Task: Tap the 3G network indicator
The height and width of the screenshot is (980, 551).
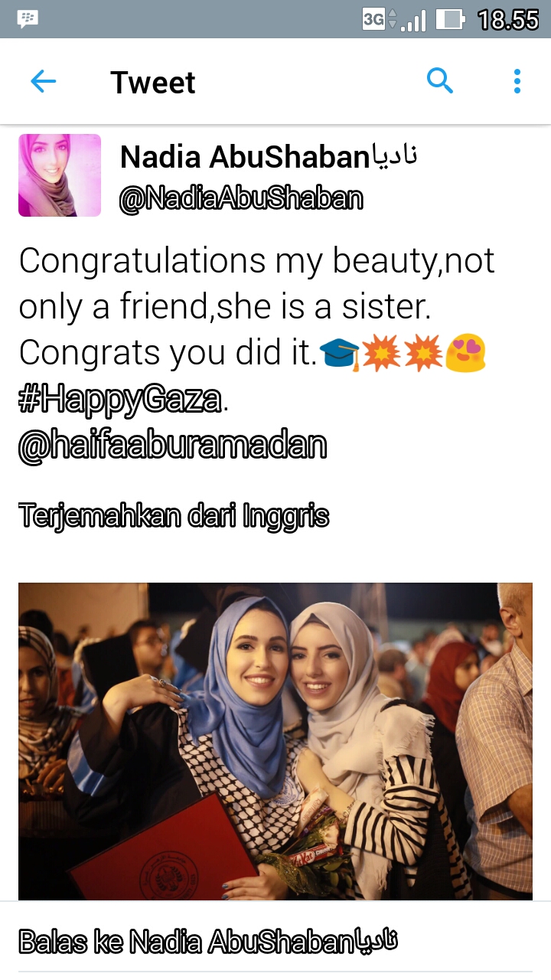Action: 373,19
